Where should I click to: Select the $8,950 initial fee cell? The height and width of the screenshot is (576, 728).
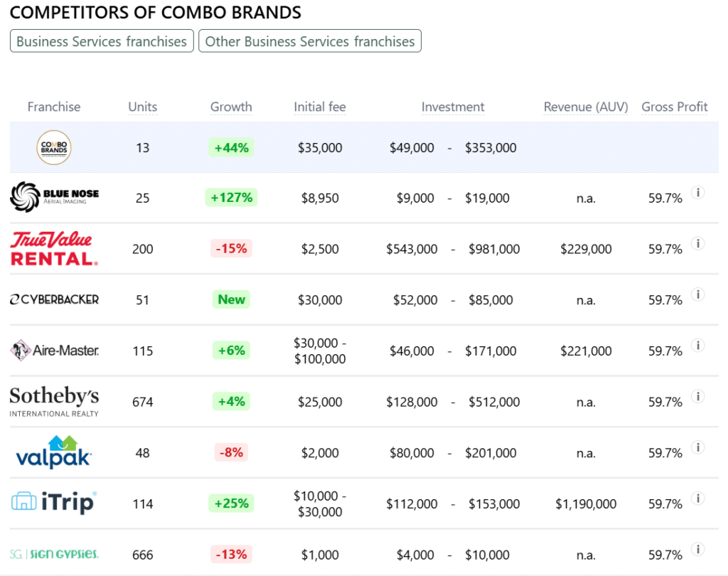(320, 198)
